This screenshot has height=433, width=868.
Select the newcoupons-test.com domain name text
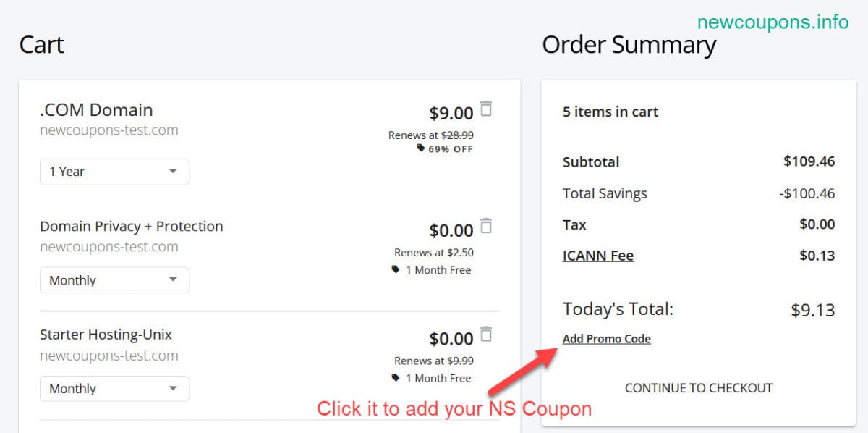tap(110, 130)
